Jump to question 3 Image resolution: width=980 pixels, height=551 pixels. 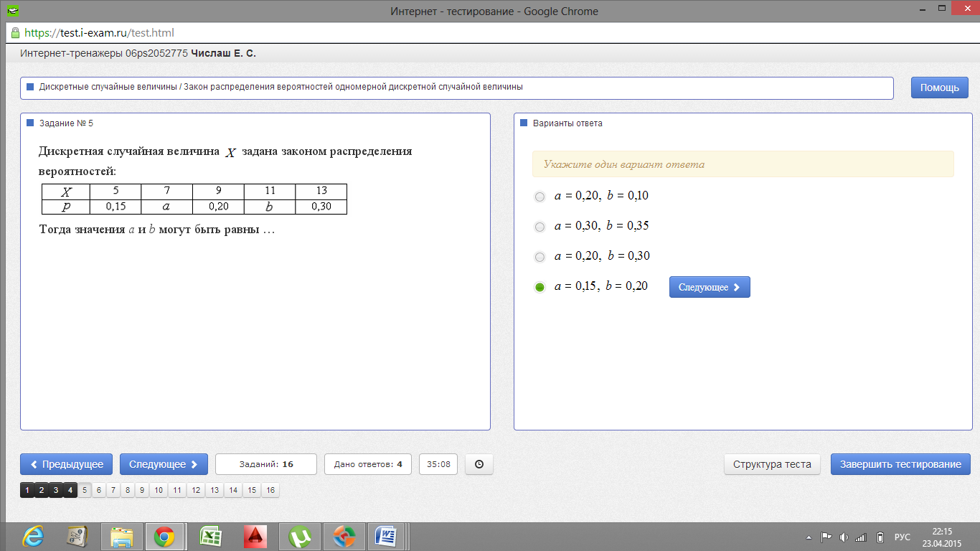(56, 491)
